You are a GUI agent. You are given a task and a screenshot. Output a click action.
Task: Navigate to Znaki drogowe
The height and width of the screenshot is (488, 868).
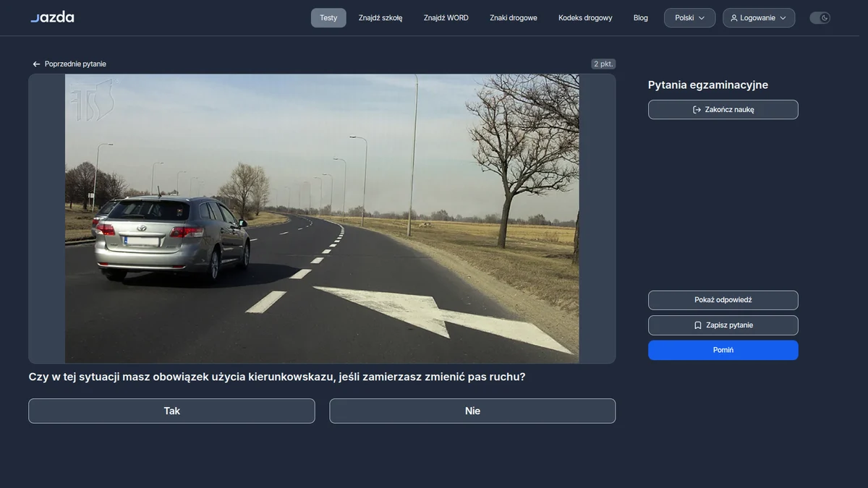(514, 17)
